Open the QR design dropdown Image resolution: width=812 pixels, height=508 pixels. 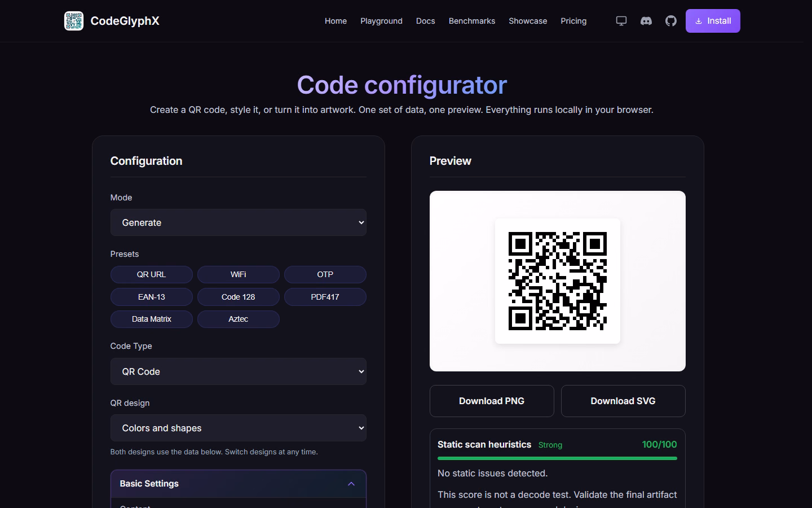pos(239,428)
